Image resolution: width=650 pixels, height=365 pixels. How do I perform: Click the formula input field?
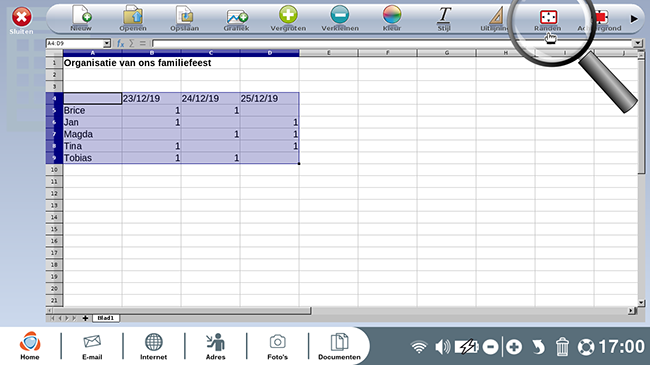(x=392, y=43)
